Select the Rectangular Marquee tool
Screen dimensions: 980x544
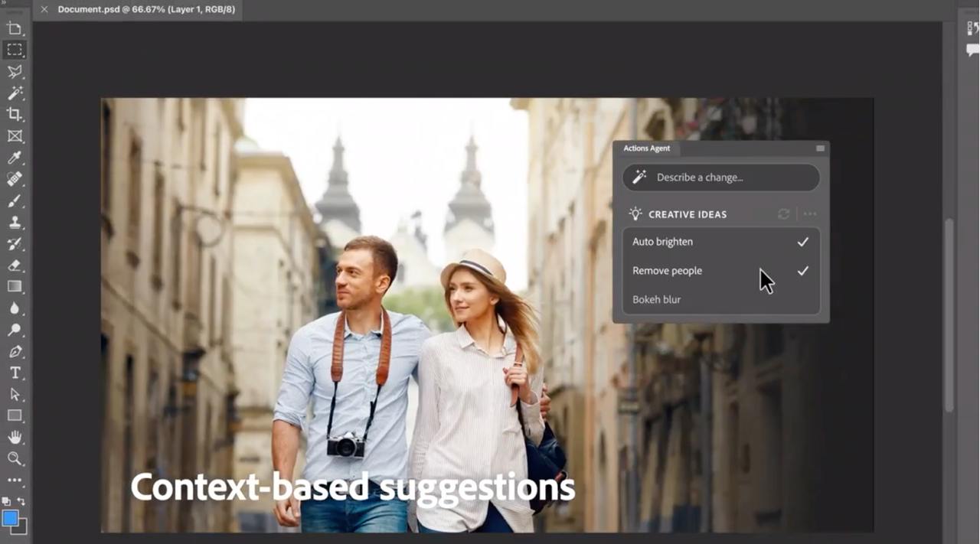click(15, 50)
